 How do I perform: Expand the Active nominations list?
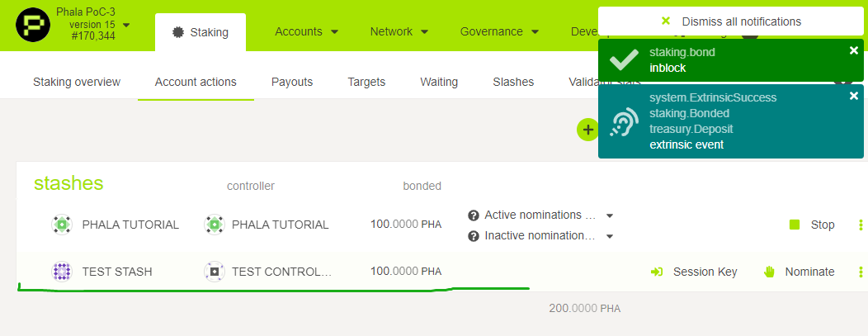610,215
